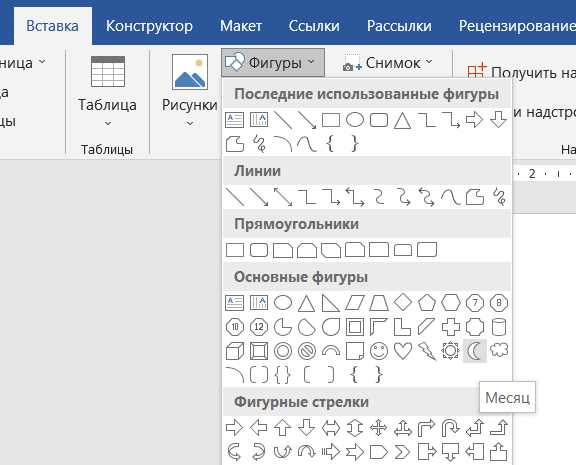The width and height of the screenshot is (576, 465).
Task: Go to the Рассылки tab
Action: 399,26
